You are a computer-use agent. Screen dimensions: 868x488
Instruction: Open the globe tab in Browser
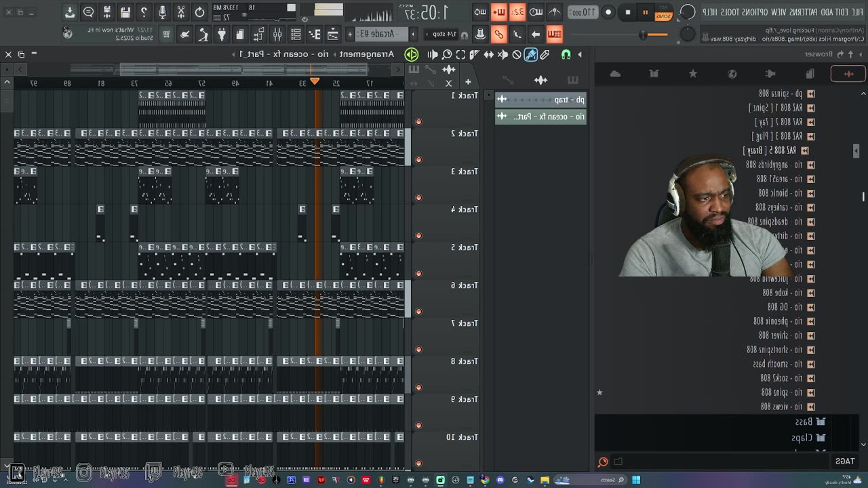tap(732, 74)
